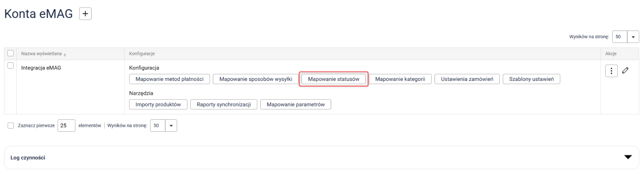Click the element count input field
Viewport: 644px width, 174px height.
pos(66,126)
